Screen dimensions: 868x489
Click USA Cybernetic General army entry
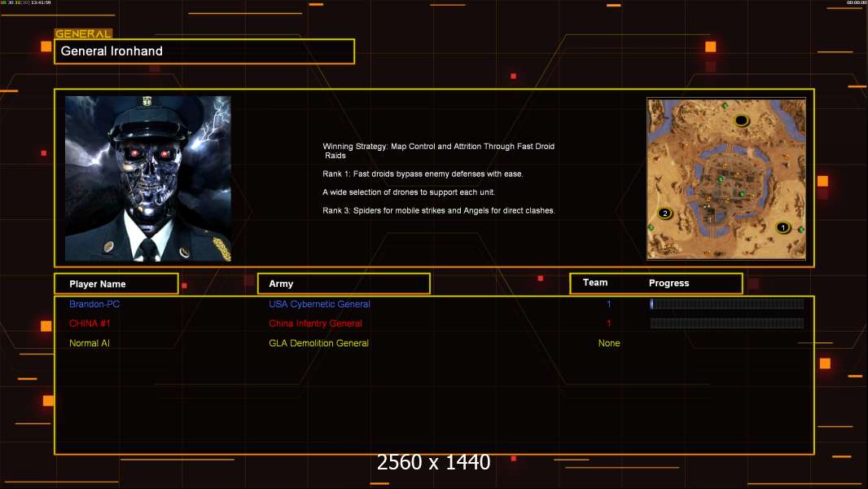coord(319,304)
